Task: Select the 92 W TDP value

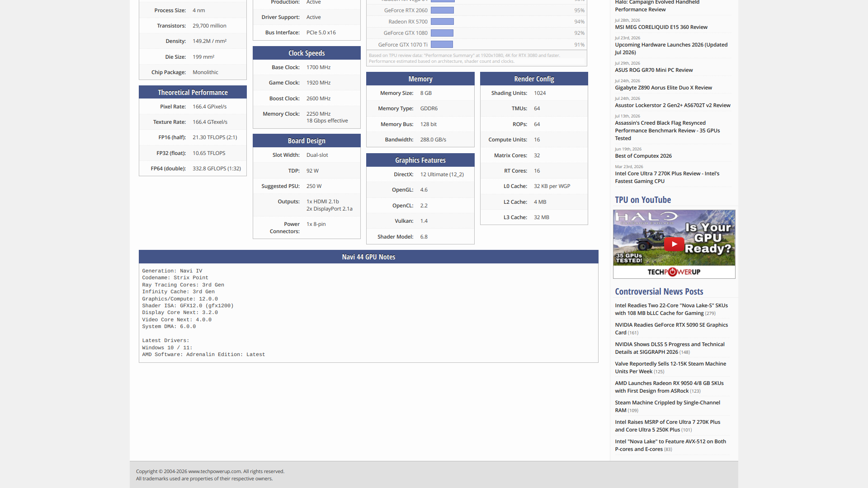Action: [312, 171]
